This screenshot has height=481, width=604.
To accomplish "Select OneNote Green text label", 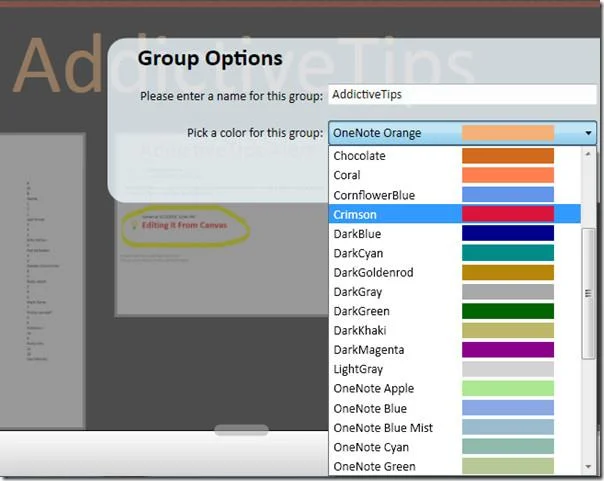I will coord(374,466).
